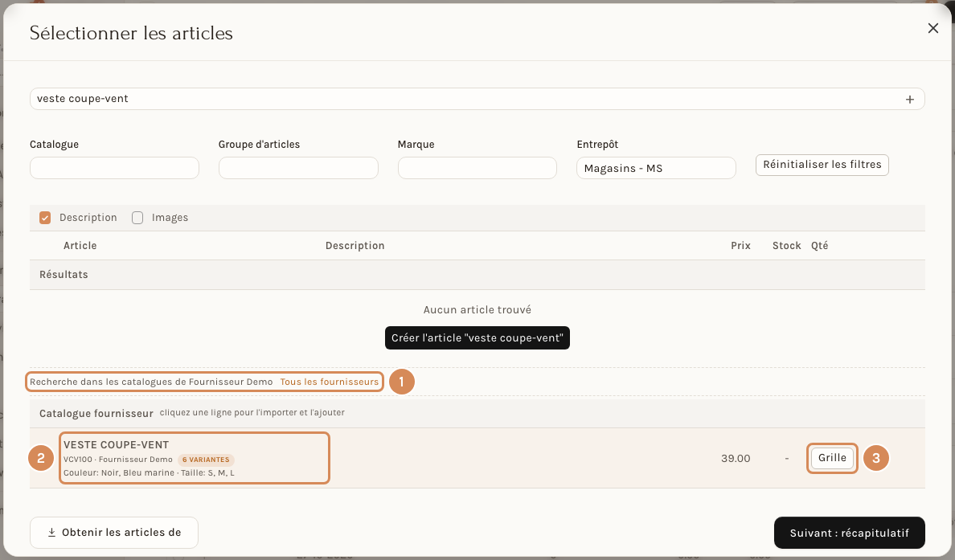Open the Grille button for variants

point(832,458)
